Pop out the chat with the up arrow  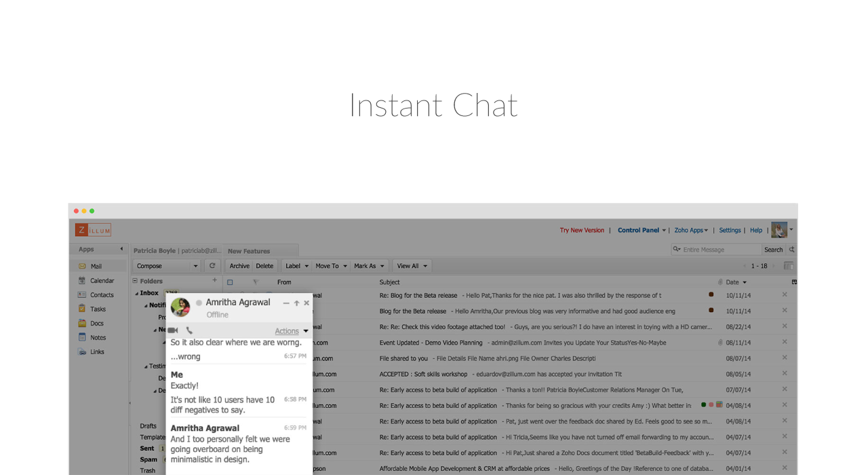coord(296,303)
